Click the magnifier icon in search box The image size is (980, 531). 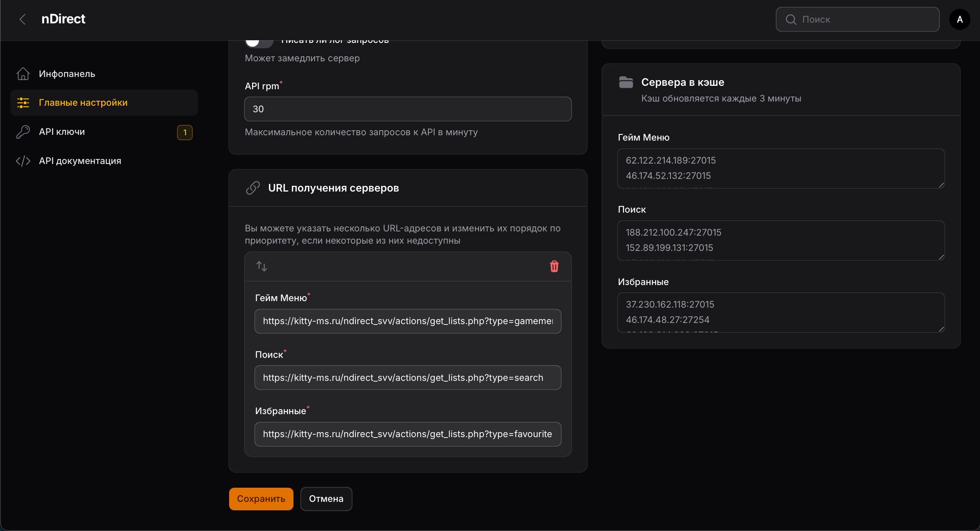[x=791, y=20]
